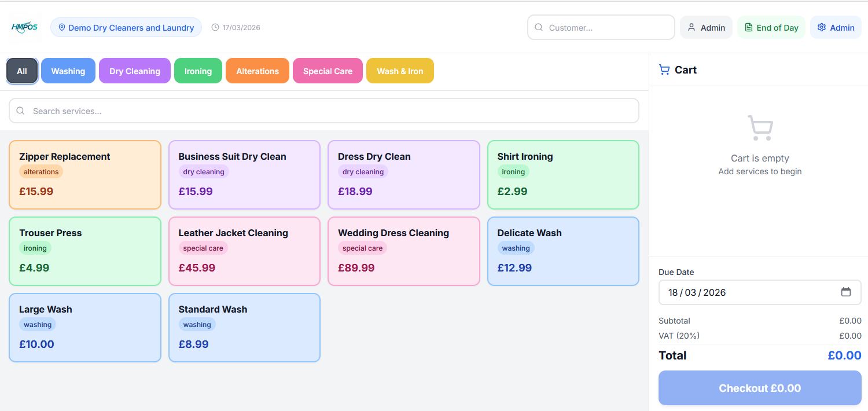Switch to the Ironing category
868x411 pixels.
[x=198, y=71]
